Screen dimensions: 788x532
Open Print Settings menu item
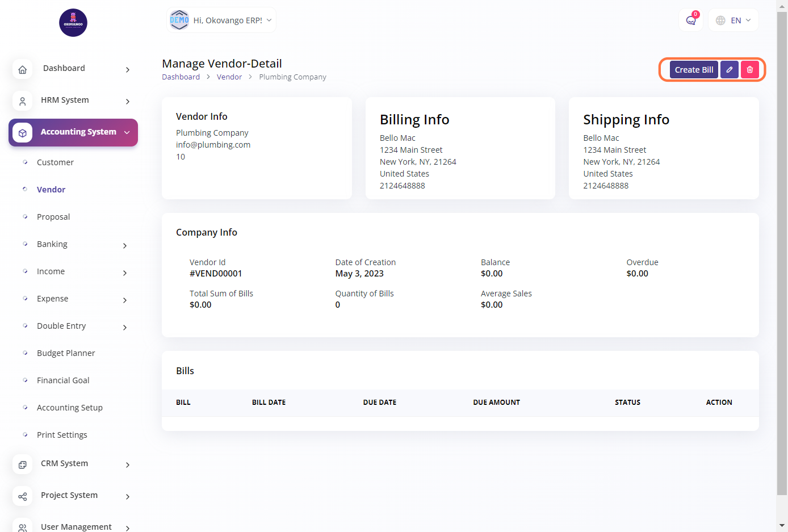tap(62, 435)
